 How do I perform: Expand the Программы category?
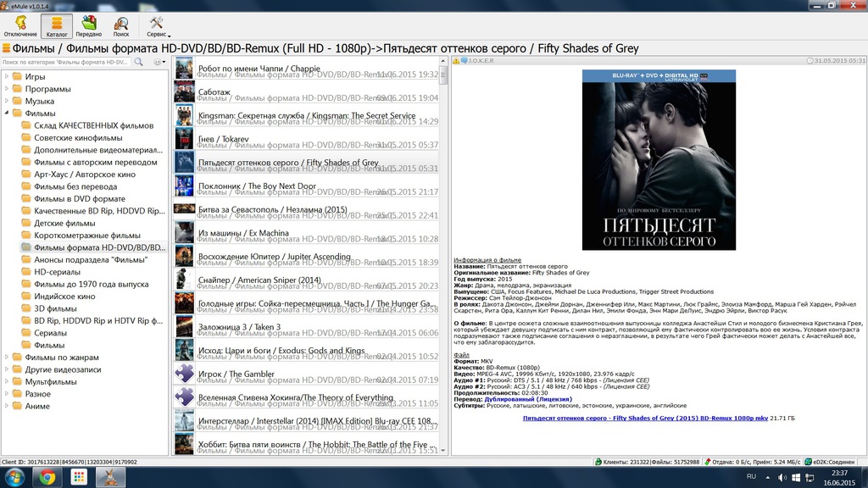click(7, 88)
